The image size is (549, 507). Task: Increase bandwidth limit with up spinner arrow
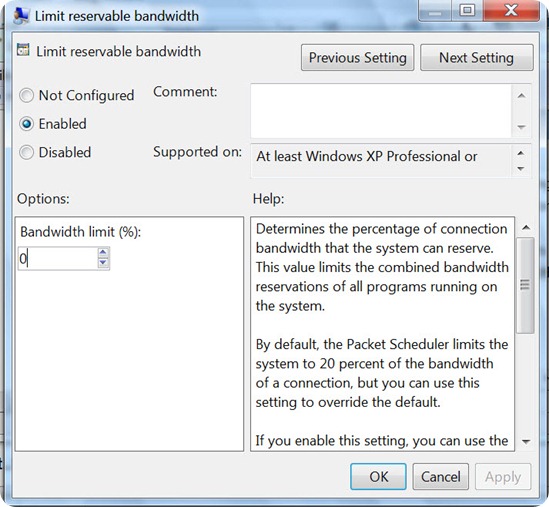(x=103, y=252)
